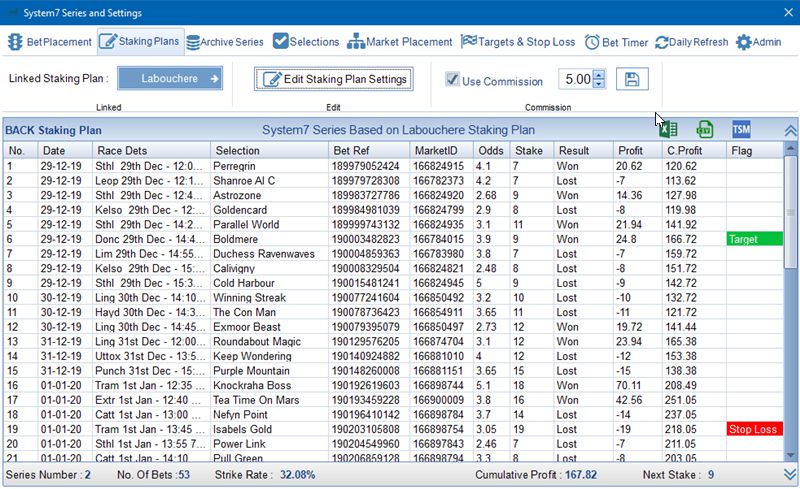Sort by the MarketID column header
The image size is (800, 489).
[441, 151]
